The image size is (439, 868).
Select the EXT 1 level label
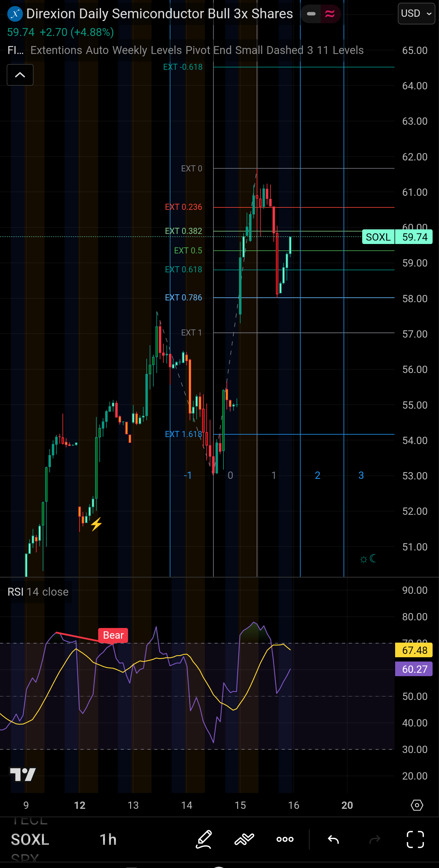(x=192, y=332)
